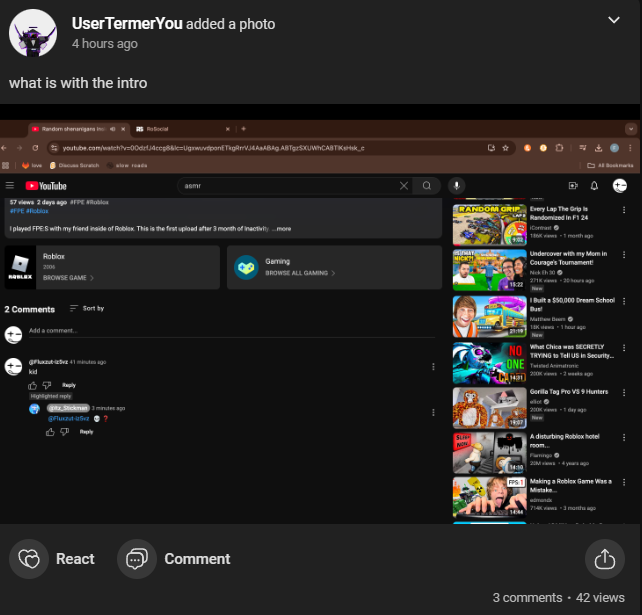Open 'What Chica was SECRETLY' video title
Screen dimensions: 642x615
pyautogui.click(x=572, y=351)
